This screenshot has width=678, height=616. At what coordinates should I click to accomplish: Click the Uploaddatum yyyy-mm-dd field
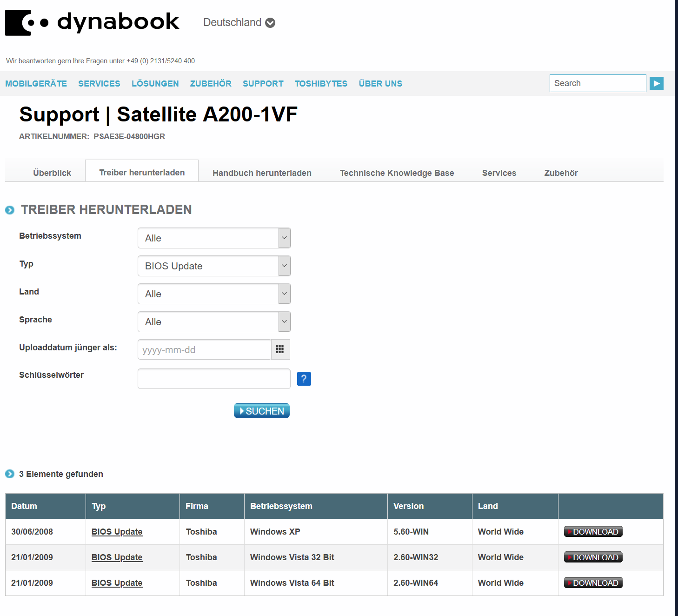(x=205, y=349)
